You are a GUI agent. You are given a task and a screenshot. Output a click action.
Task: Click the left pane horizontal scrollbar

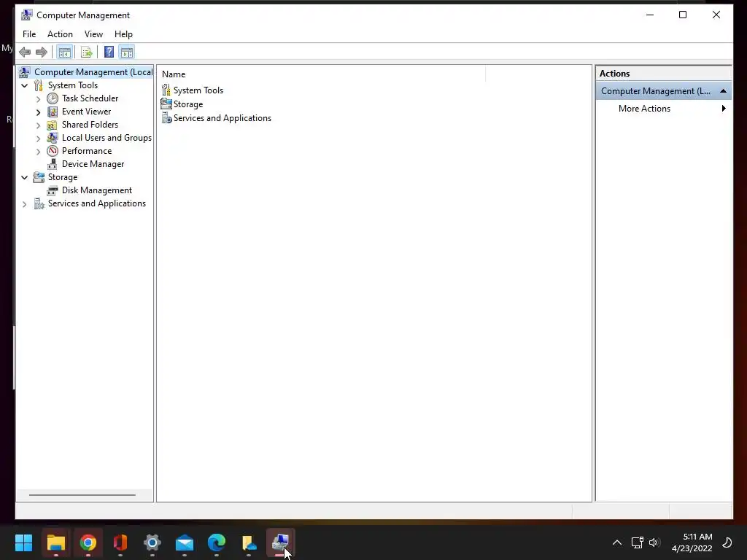click(82, 495)
